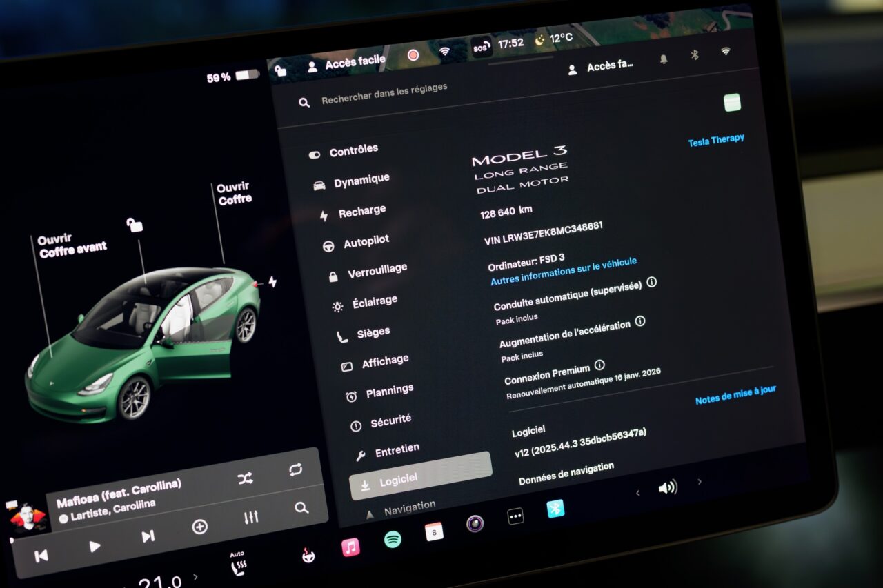Launch the Apple Music app icon
883x588 pixels.
tap(350, 547)
